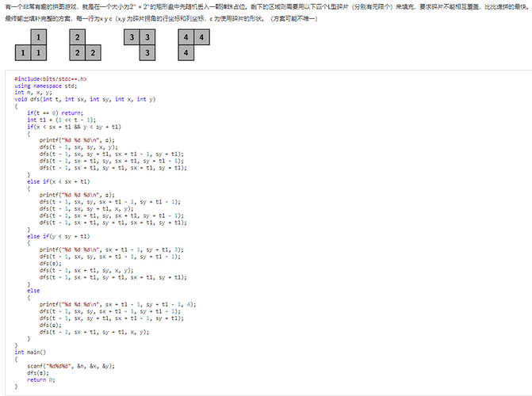532x396 pixels.
Task: Click 'dfs(t - 1, sx, sy + t1, x, y);' line
Action: (86, 209)
